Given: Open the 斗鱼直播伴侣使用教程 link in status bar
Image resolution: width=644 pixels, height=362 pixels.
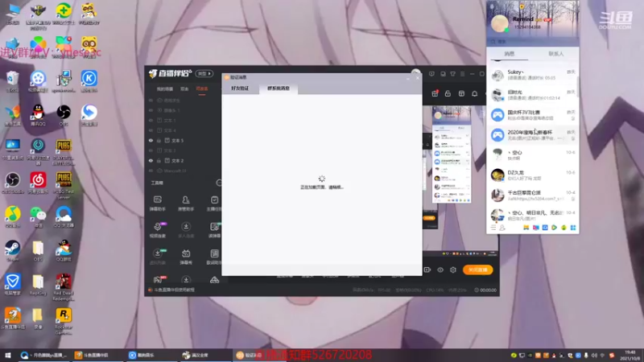Looking at the screenshot, I should point(175,290).
